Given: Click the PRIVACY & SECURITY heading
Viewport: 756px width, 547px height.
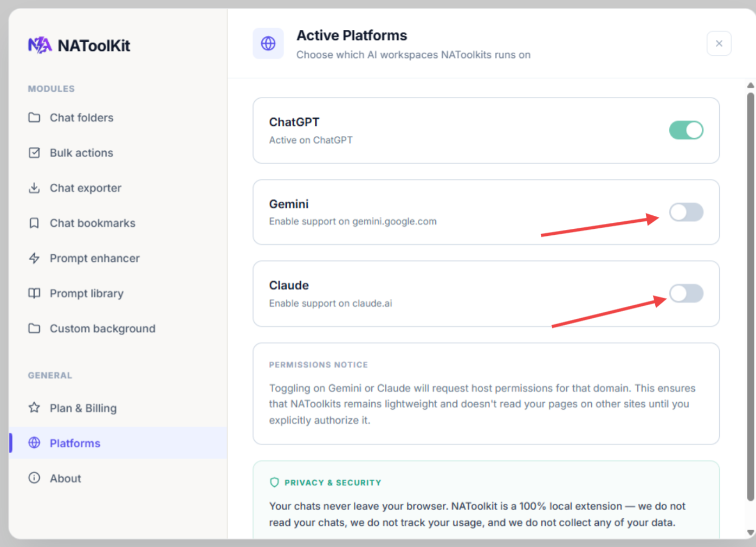Looking at the screenshot, I should (333, 482).
